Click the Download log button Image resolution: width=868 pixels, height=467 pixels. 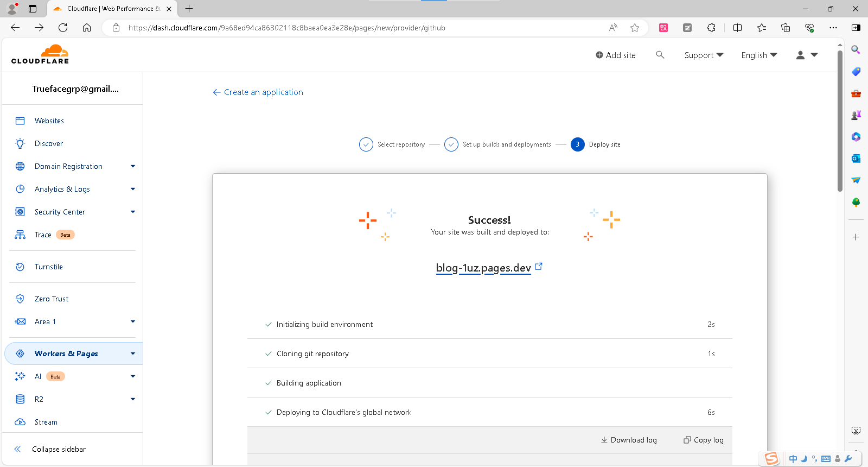[629, 440]
